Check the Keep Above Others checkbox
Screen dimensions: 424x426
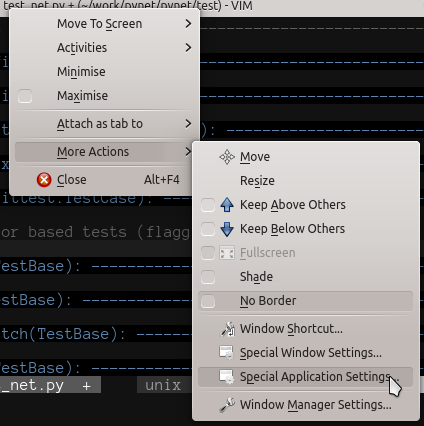pyautogui.click(x=208, y=205)
